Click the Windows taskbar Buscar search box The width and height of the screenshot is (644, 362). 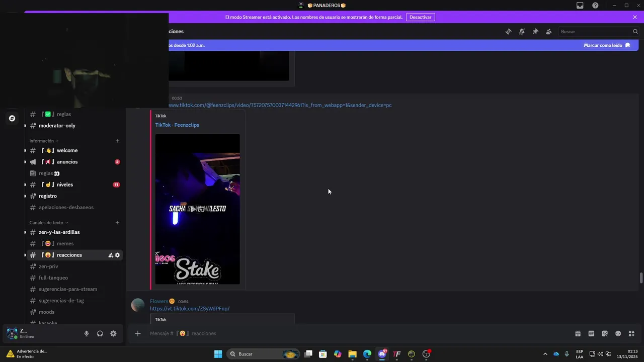[263, 354]
